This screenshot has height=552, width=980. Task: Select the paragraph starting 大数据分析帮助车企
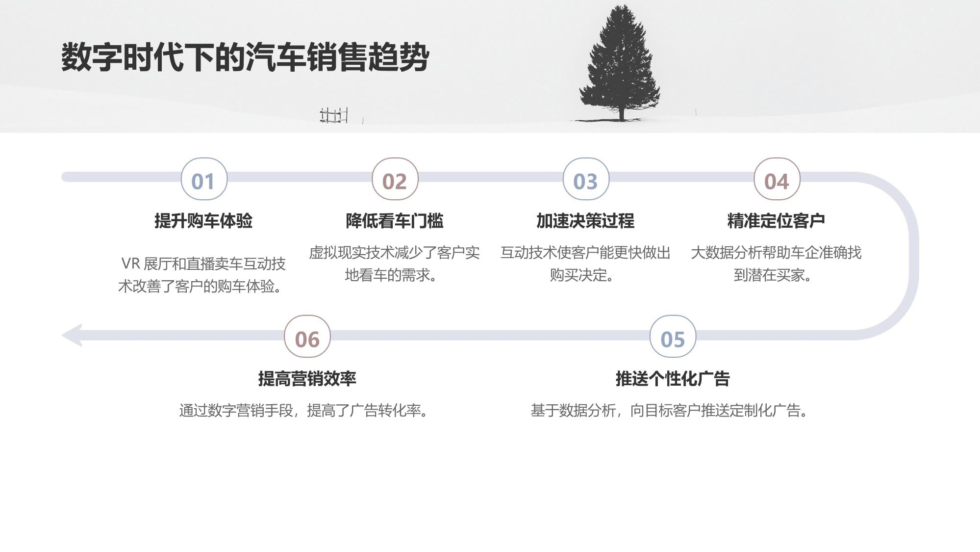[x=776, y=263]
